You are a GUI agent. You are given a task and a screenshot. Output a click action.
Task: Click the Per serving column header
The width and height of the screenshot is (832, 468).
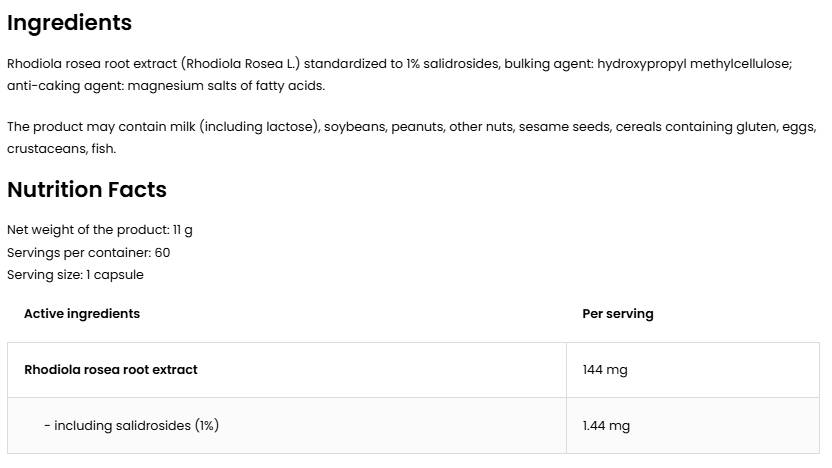pos(617,313)
